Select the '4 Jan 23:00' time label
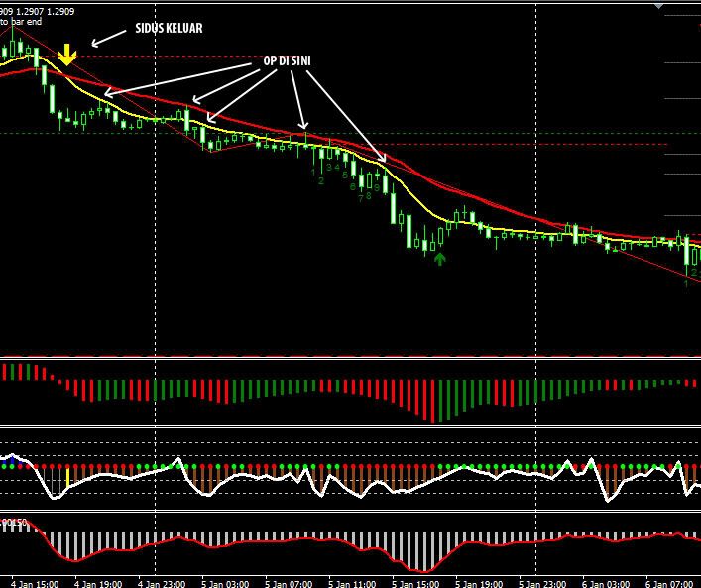Viewport: 701px width, 588px height. 162,583
